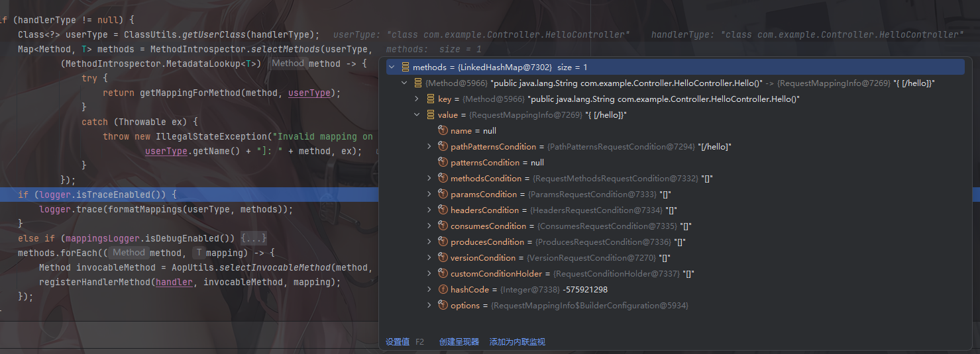Click the 创建呈现器 link

tap(459, 342)
